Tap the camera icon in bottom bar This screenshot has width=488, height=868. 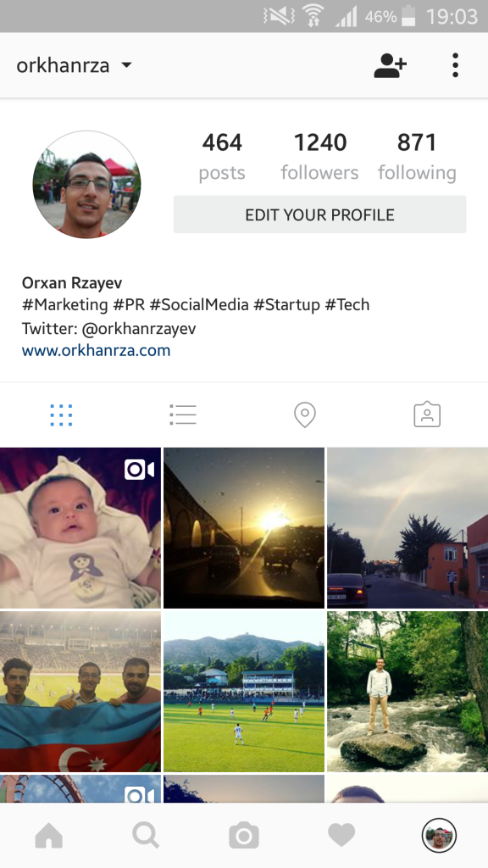244,835
